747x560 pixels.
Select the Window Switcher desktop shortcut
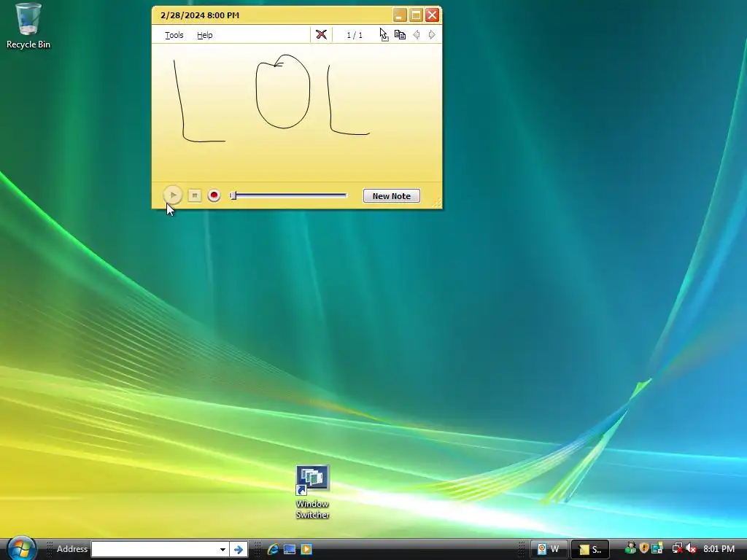(x=312, y=492)
